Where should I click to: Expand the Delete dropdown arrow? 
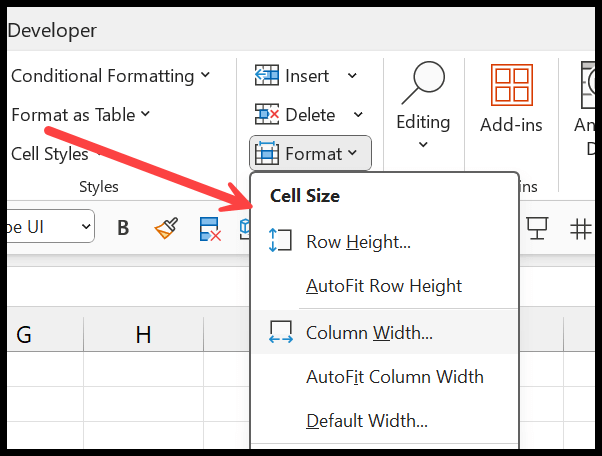coord(358,114)
